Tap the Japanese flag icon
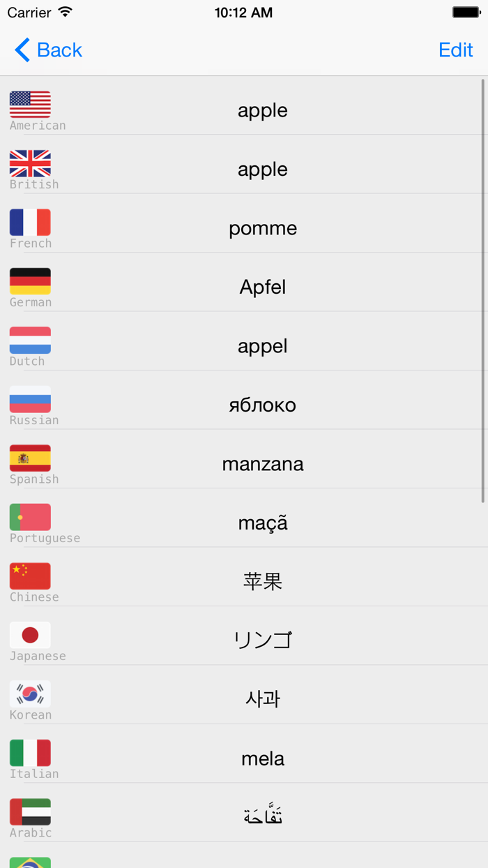The image size is (488, 868). click(30, 634)
